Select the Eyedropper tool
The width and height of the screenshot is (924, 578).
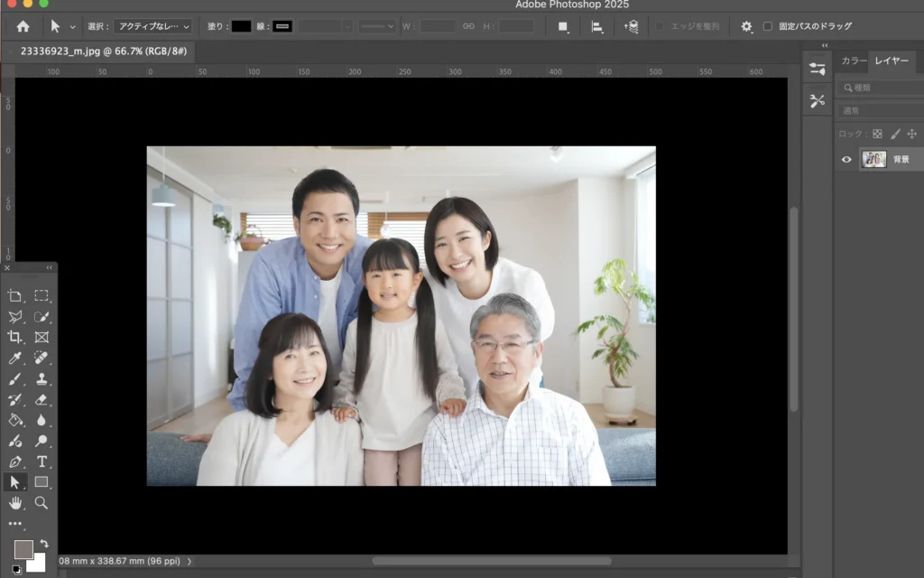pos(15,359)
